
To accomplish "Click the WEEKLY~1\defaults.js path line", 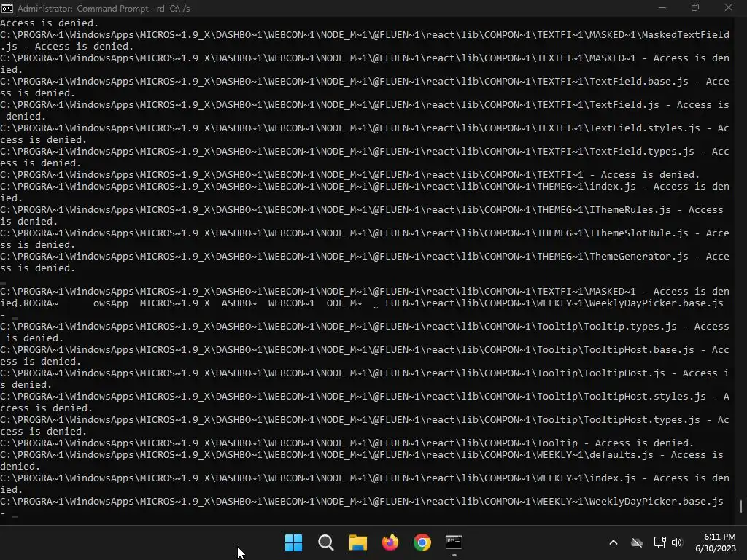I will (x=362, y=455).
